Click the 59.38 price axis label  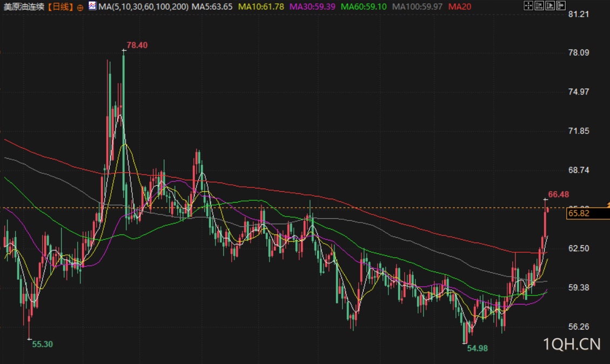tap(579, 287)
